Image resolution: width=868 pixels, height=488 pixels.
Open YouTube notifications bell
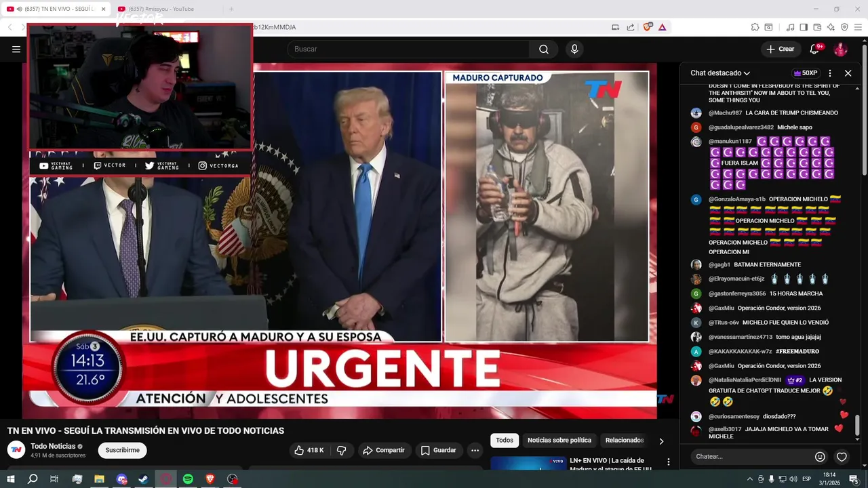pos(815,49)
